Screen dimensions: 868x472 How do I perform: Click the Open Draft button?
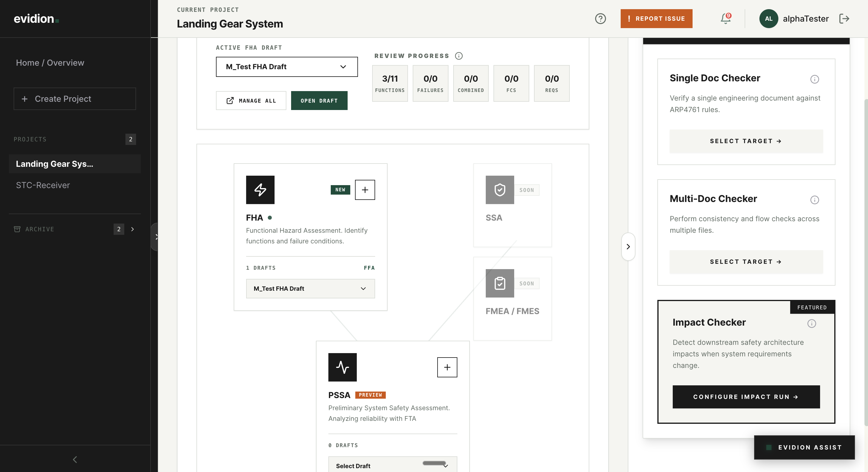[319, 100]
